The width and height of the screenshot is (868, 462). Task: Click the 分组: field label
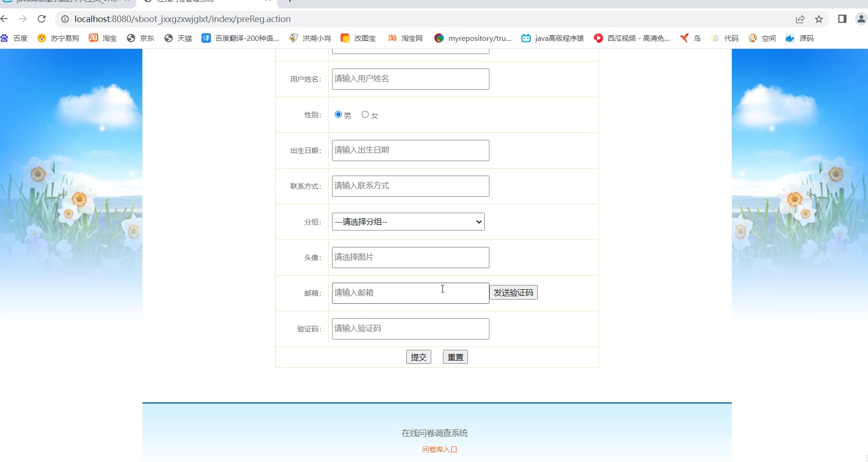pyautogui.click(x=313, y=222)
